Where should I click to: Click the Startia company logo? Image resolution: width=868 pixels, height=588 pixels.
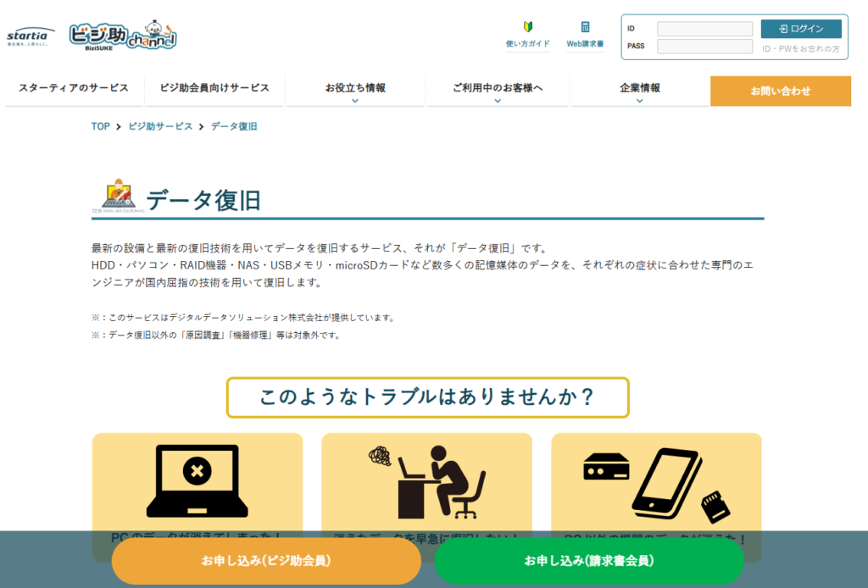coord(31,36)
